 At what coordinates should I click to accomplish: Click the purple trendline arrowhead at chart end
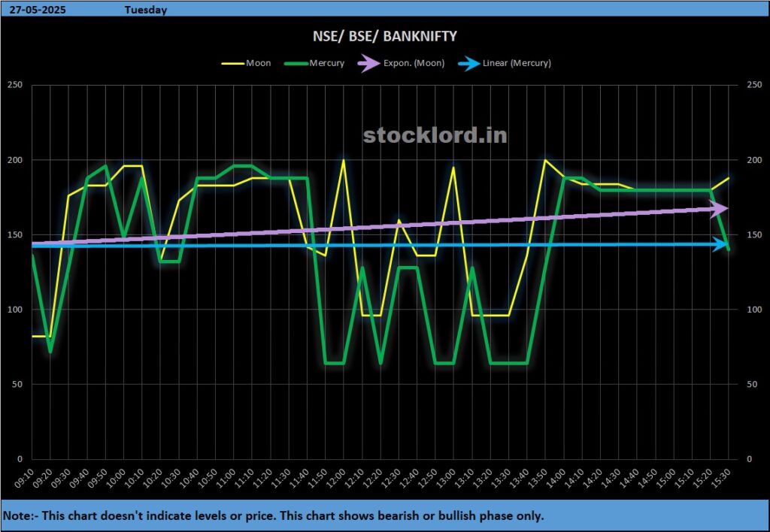718,209
